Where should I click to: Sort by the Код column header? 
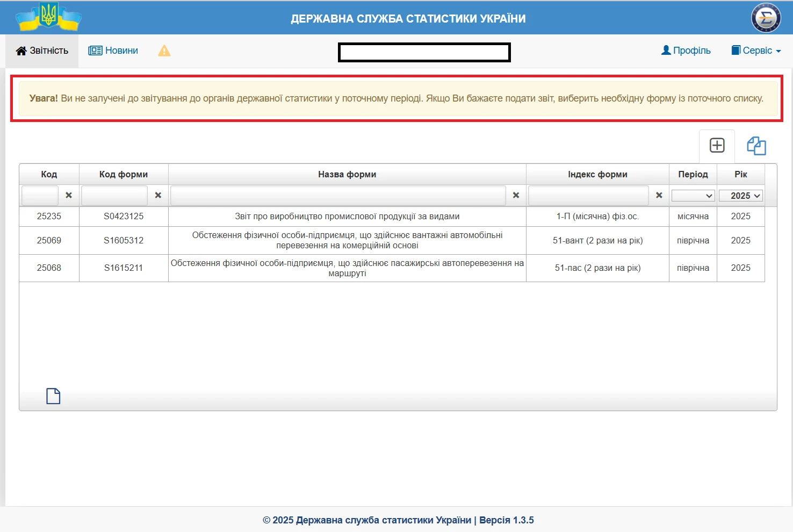click(x=49, y=174)
